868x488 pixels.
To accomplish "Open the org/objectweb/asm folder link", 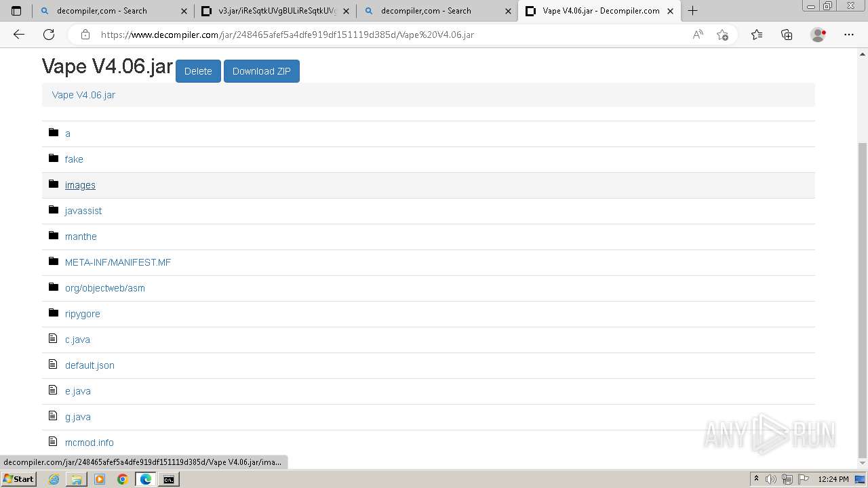I will 105,288.
